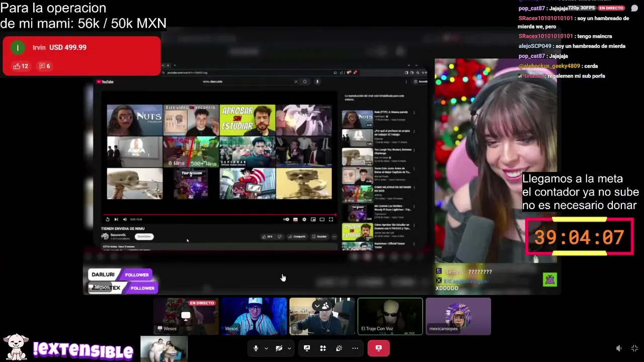Open menu for 'Cómo Aprobar Sin Estudiar' video

point(414,226)
